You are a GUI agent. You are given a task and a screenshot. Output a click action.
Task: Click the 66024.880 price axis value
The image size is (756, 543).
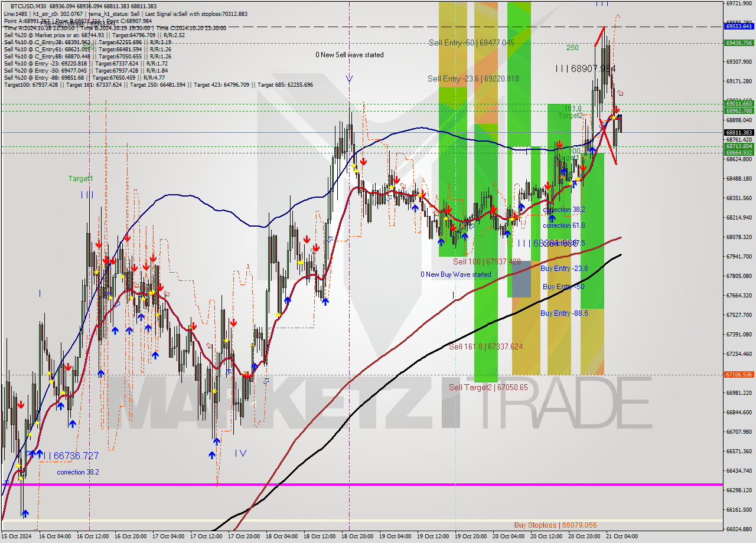739,529
